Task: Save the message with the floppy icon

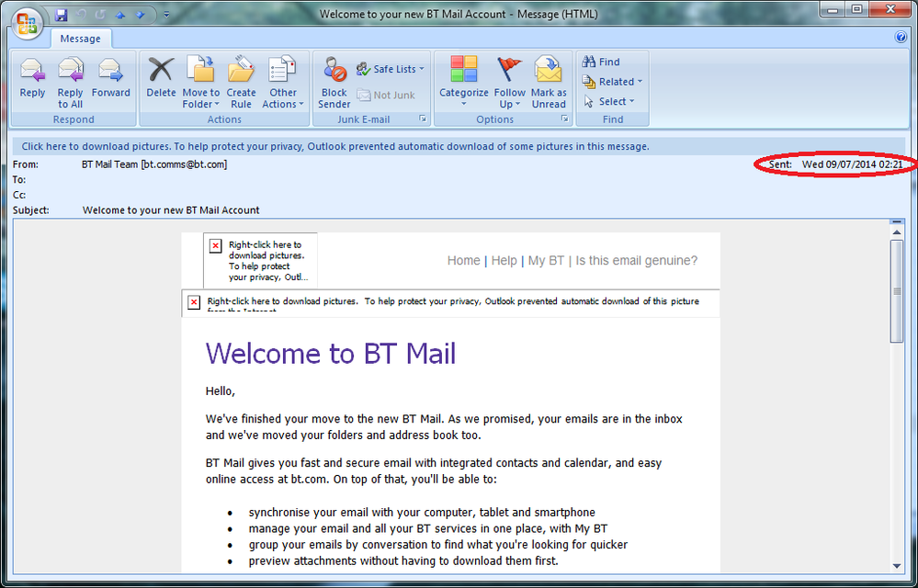Action: (61, 15)
